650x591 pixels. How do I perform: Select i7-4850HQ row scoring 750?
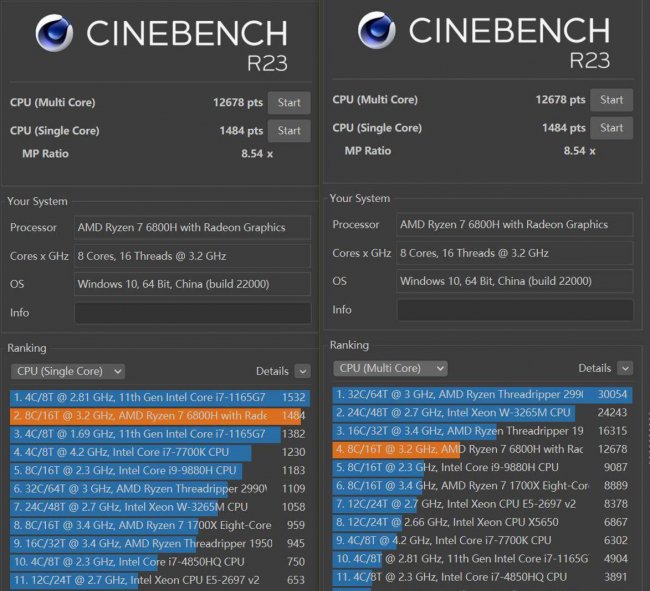click(160, 562)
